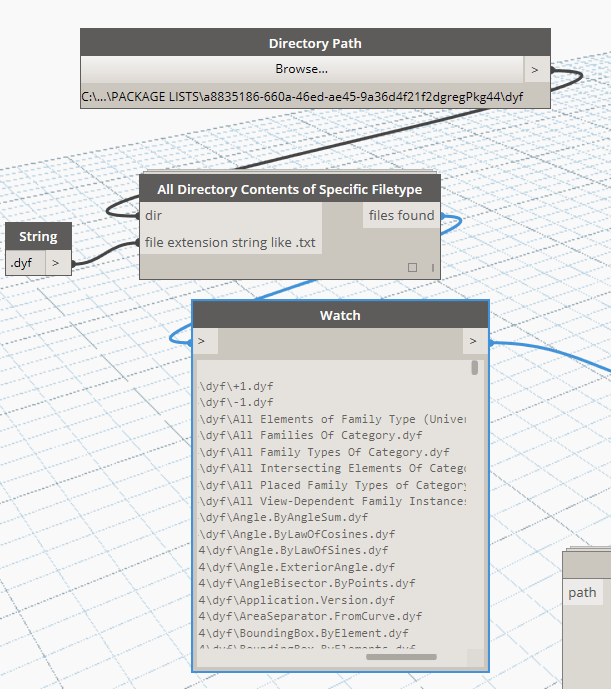Select All Intersecting Elements Of Category entry

[x=332, y=468]
